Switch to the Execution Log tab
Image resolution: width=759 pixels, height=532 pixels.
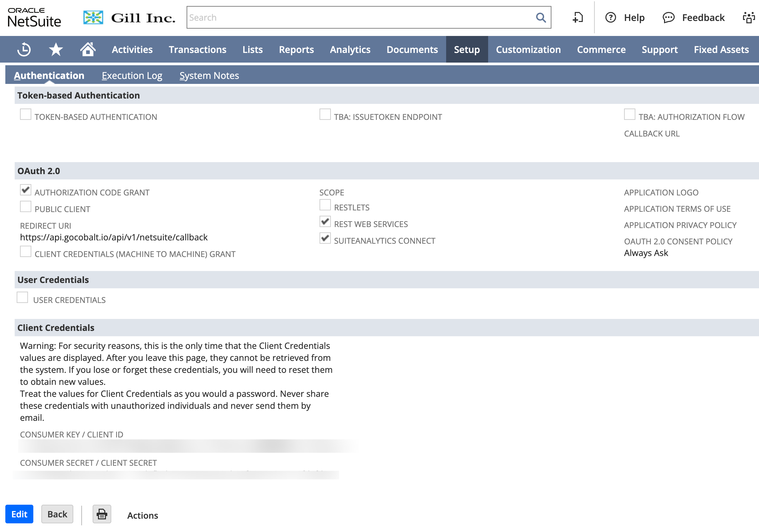point(132,76)
